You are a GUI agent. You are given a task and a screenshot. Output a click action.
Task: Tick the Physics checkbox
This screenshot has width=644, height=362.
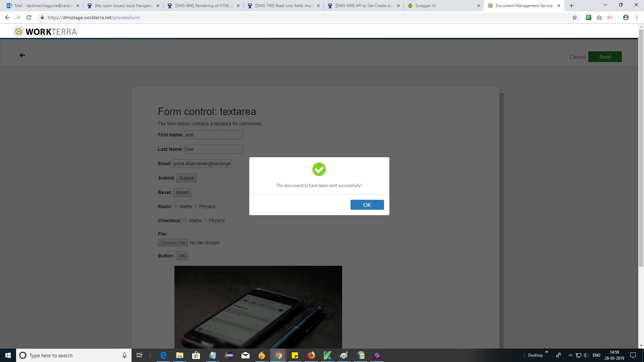coord(205,220)
